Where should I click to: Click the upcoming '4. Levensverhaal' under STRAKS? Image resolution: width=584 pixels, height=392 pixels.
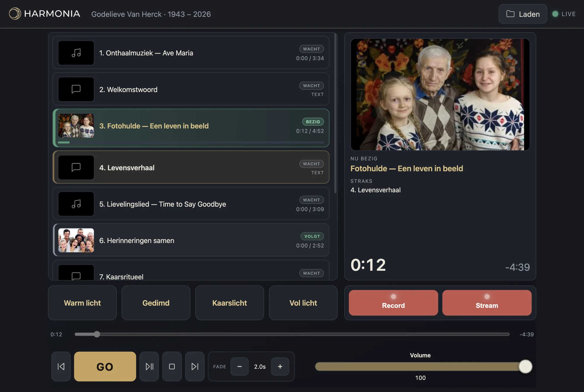coord(376,190)
